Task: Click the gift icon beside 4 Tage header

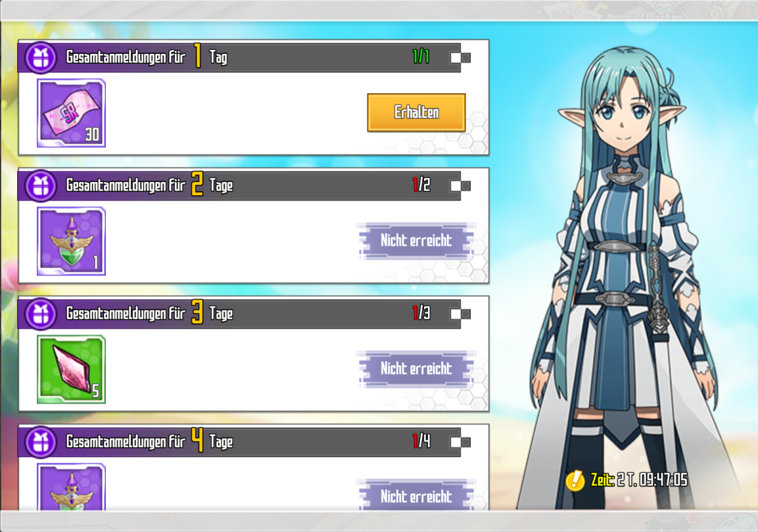Action: (x=41, y=442)
